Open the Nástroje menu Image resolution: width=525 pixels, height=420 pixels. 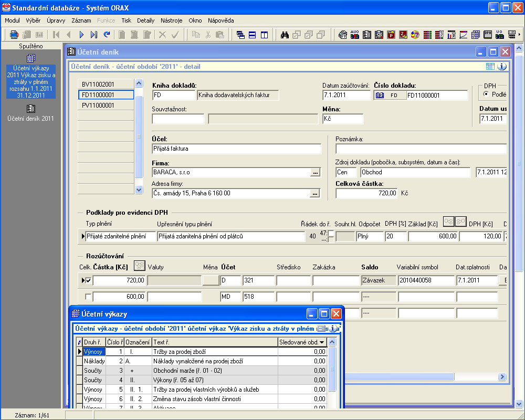172,20
